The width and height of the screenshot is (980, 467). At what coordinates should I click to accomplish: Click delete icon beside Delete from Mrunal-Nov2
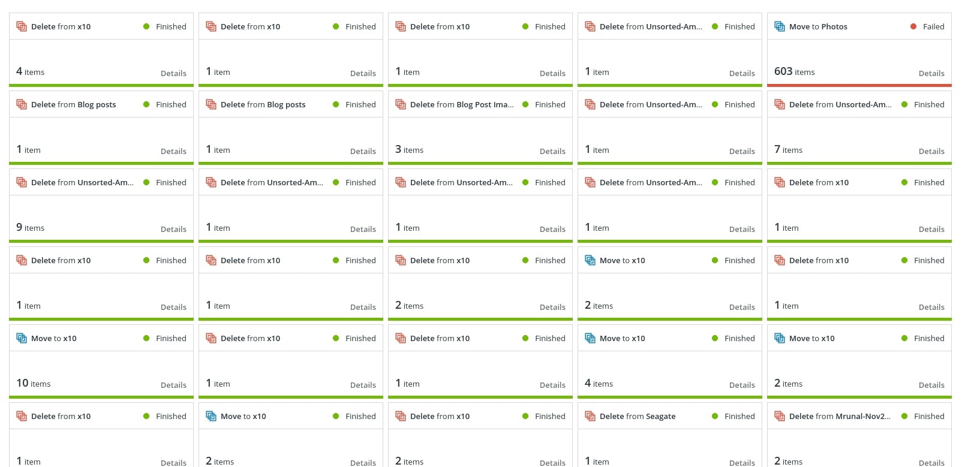[780, 416]
